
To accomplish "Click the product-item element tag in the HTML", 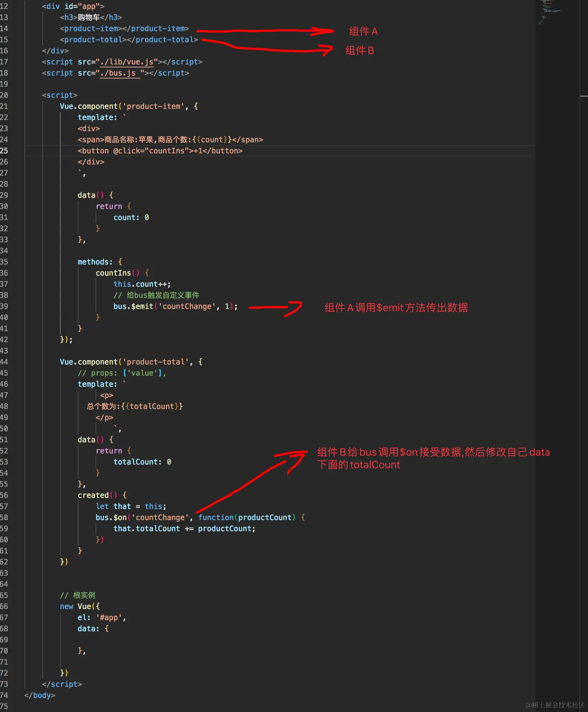I will 124,29.
